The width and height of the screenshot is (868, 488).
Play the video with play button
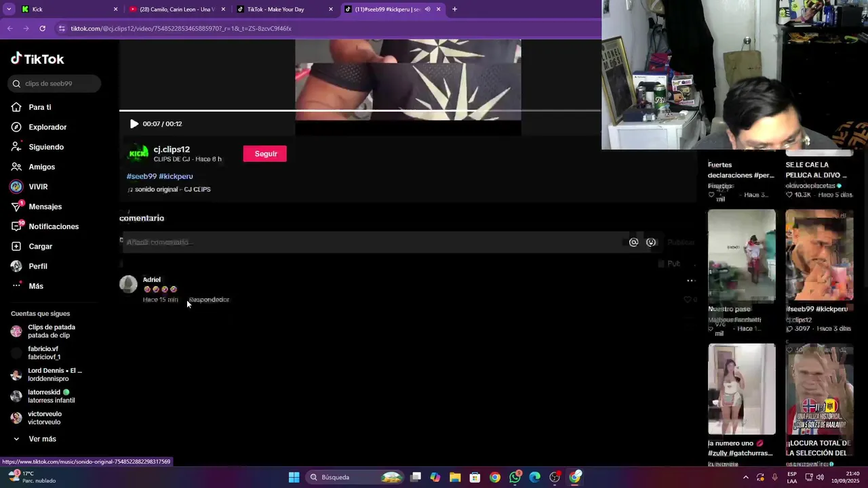click(x=134, y=123)
